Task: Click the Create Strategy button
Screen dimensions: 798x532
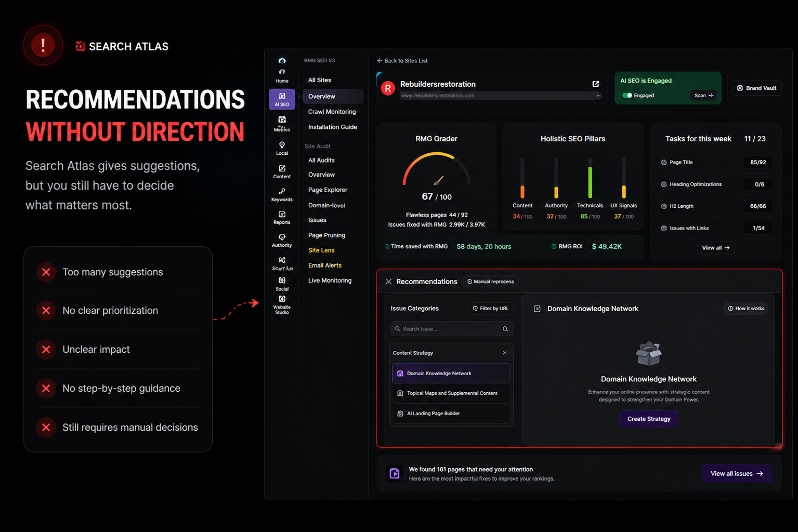Action: pos(649,419)
